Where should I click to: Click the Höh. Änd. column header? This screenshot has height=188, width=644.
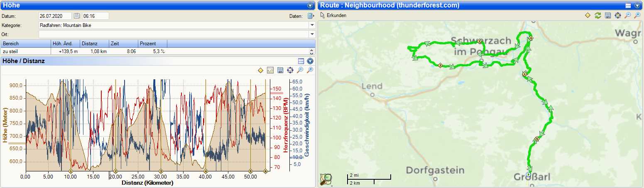pos(65,44)
